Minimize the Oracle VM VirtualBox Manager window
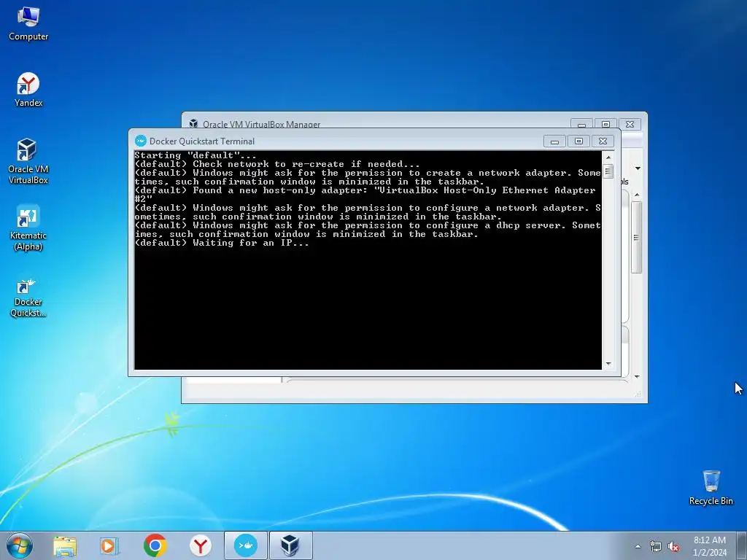The image size is (747, 560). coord(581,124)
